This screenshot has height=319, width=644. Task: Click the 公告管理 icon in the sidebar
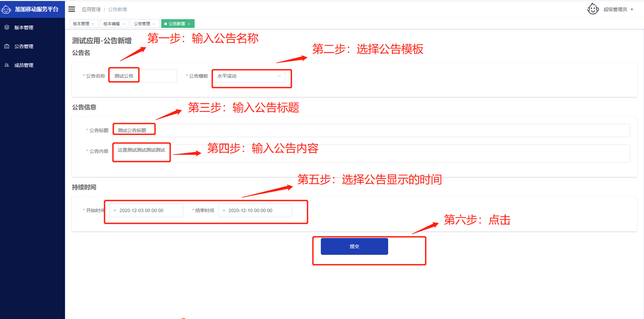click(7, 46)
